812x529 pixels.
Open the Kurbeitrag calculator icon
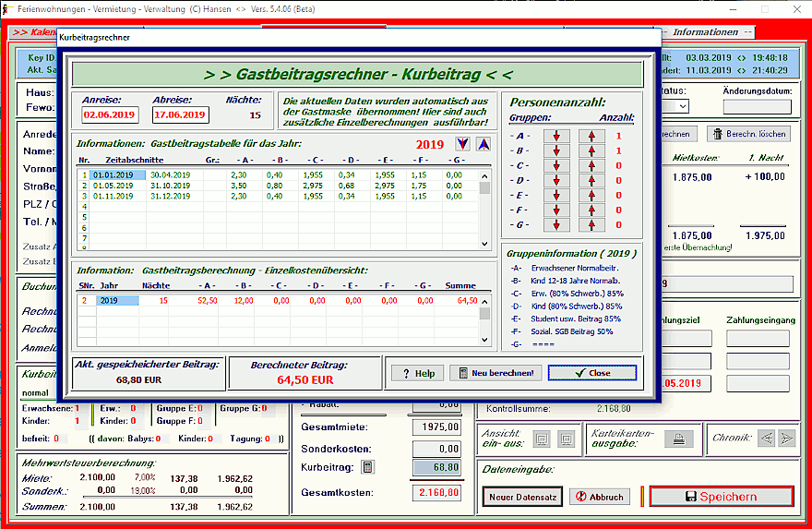click(x=367, y=468)
